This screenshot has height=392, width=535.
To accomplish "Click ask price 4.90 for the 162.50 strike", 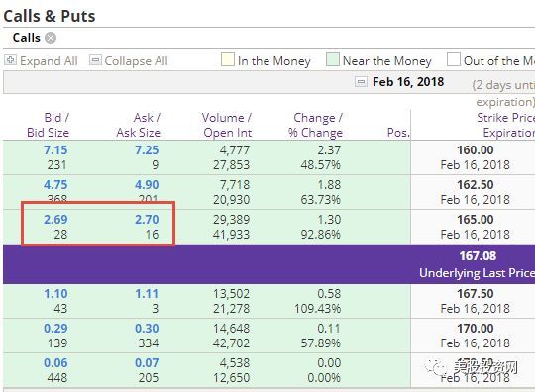I will 147,185.
